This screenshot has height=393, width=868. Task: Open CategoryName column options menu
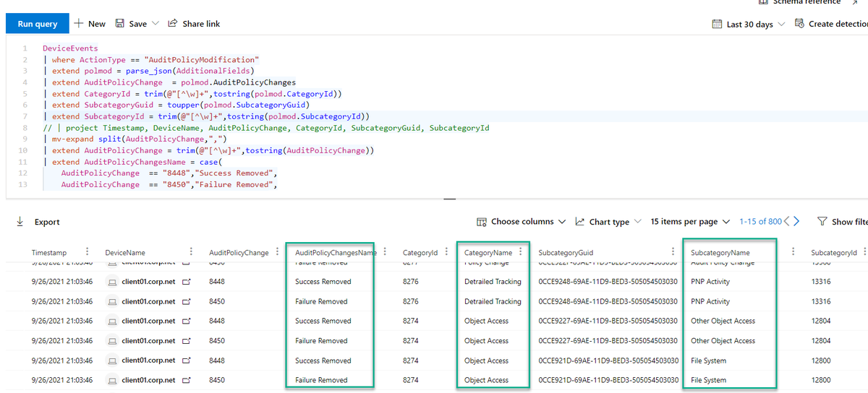point(521,252)
